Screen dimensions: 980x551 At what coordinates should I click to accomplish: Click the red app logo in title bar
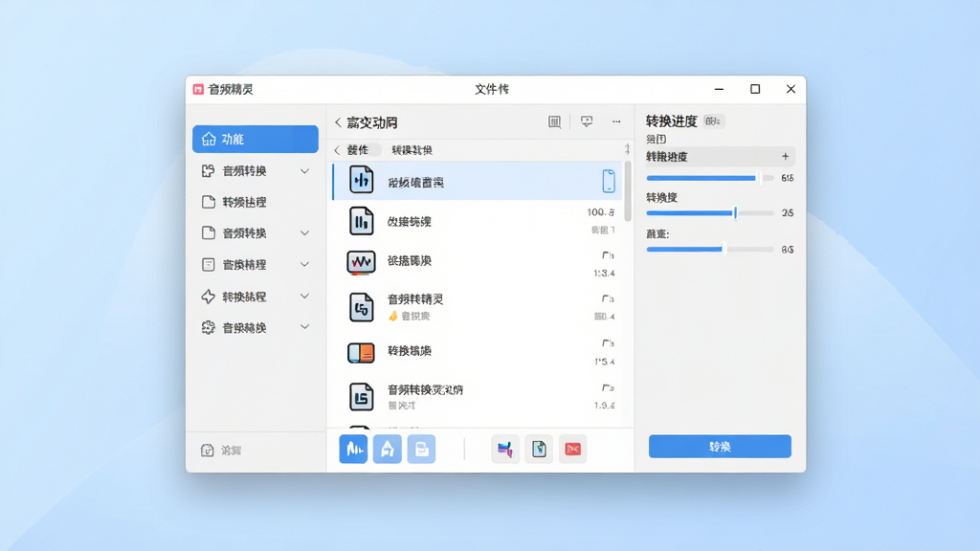click(x=198, y=89)
